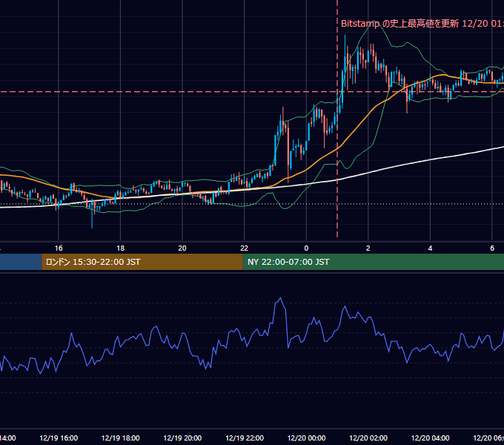504x445 pixels.
Task: Click the oscillator peak near 23:00
Action: click(280, 298)
